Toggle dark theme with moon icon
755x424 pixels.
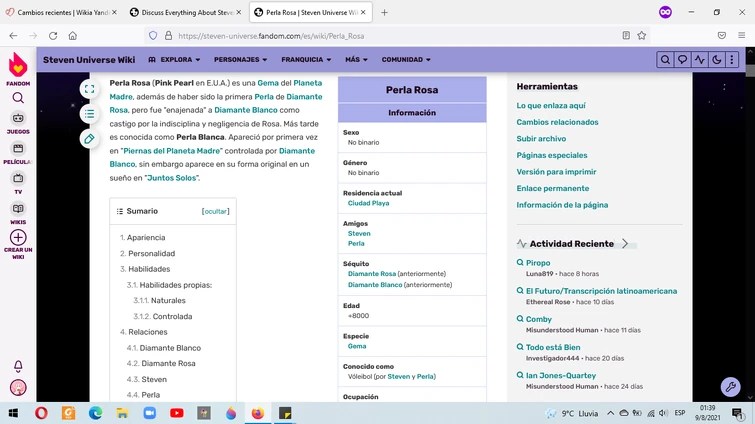tap(716, 60)
